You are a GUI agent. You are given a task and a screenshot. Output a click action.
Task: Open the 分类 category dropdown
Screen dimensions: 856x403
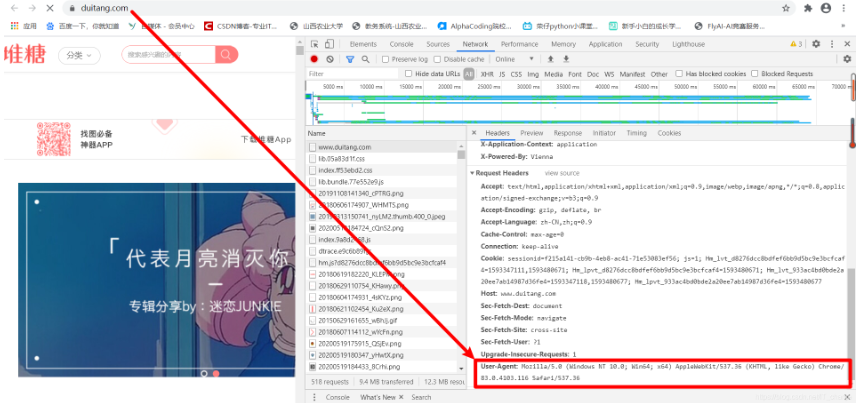tap(79, 55)
